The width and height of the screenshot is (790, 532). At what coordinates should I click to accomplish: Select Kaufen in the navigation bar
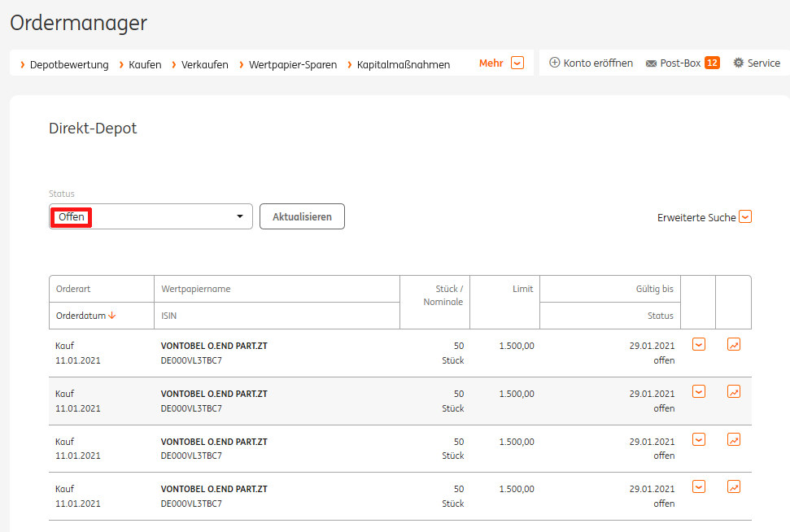(x=145, y=63)
